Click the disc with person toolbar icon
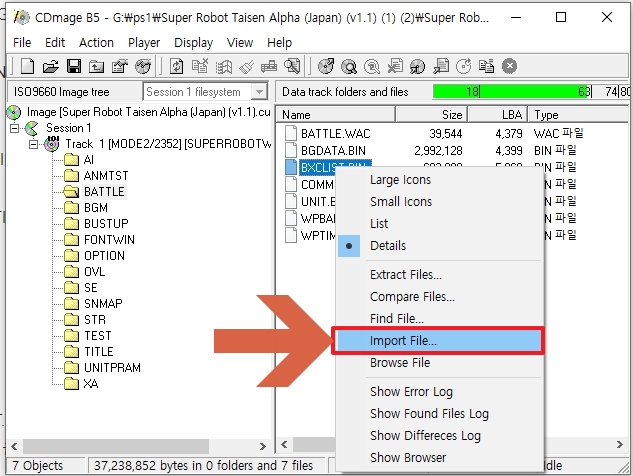 417,66
